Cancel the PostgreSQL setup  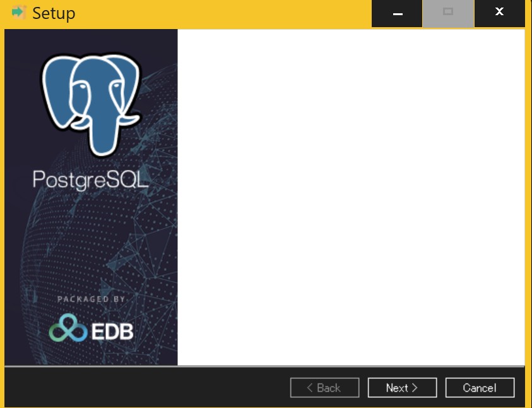[x=480, y=388]
